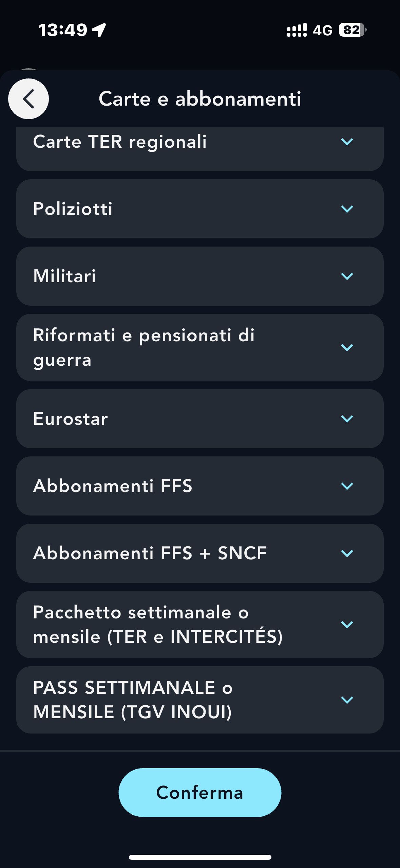Open Riformati e pensionati di guerra chevron
Image resolution: width=400 pixels, height=868 pixels.
click(347, 347)
